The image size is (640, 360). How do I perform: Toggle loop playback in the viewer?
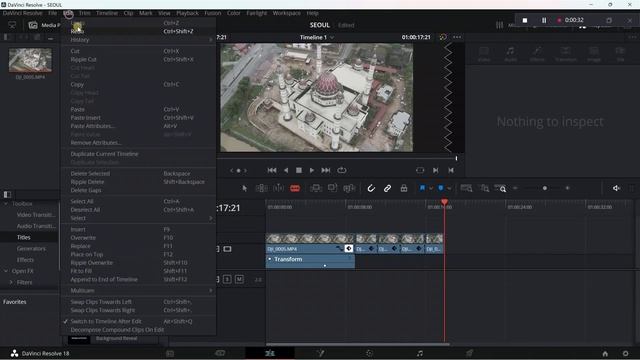(x=342, y=170)
